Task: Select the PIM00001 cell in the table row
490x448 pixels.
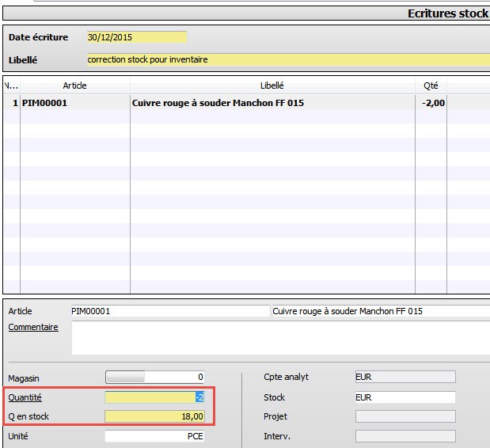Action: tap(74, 103)
